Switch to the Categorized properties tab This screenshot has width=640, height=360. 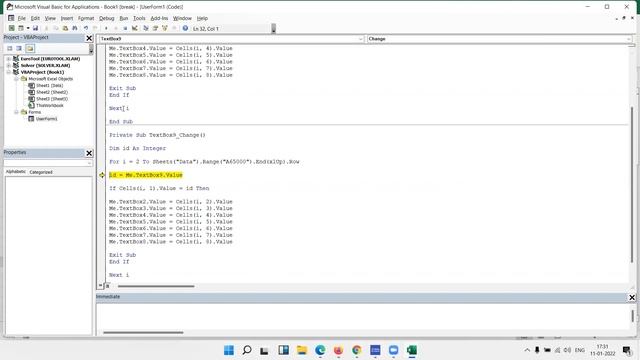point(41,172)
